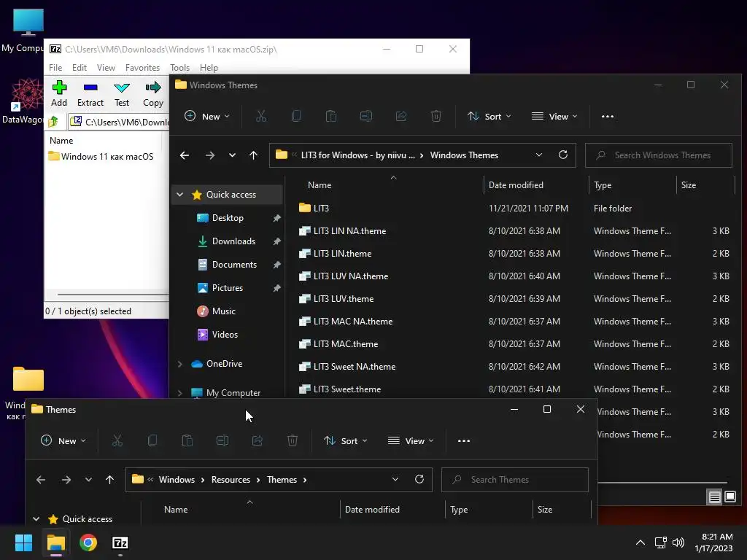Open Desktop in Windows Themes sidebar
The image size is (747, 560).
click(228, 217)
